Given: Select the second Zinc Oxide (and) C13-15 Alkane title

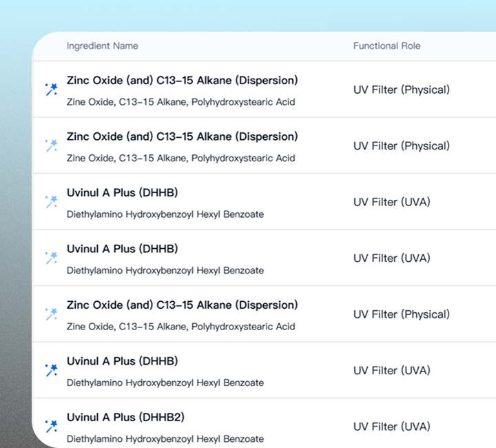Looking at the screenshot, I should 182,136.
